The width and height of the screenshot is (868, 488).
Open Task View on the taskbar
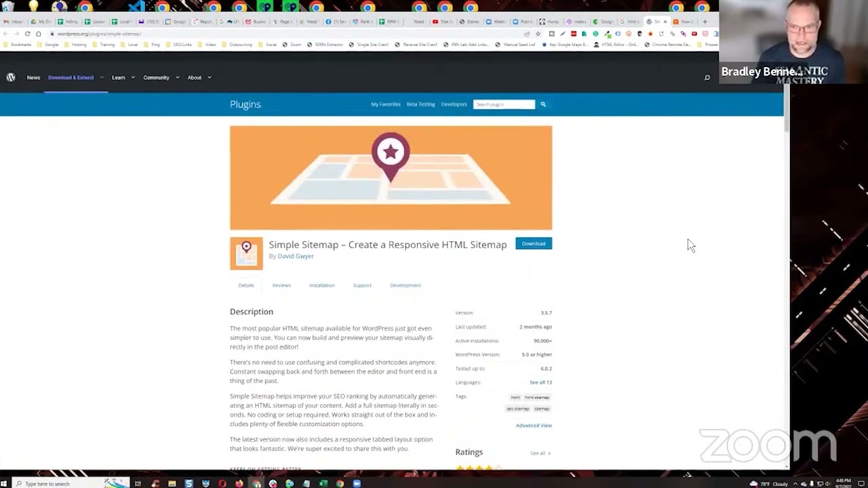pyautogui.click(x=138, y=483)
